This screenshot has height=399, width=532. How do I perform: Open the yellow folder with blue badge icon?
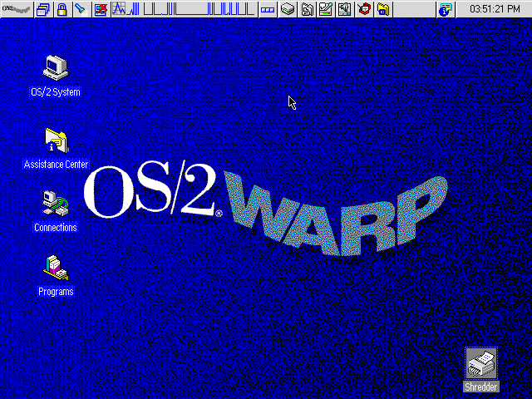point(383,10)
